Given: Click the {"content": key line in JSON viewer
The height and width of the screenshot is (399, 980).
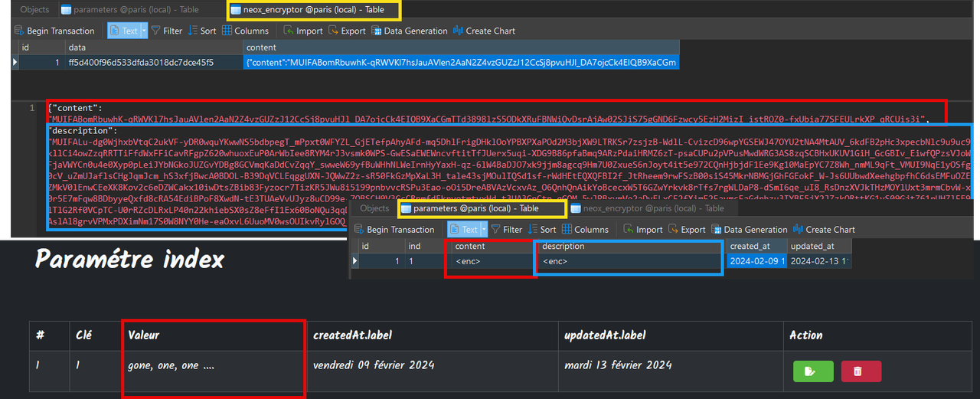Looking at the screenshot, I should pyautogui.click(x=75, y=108).
